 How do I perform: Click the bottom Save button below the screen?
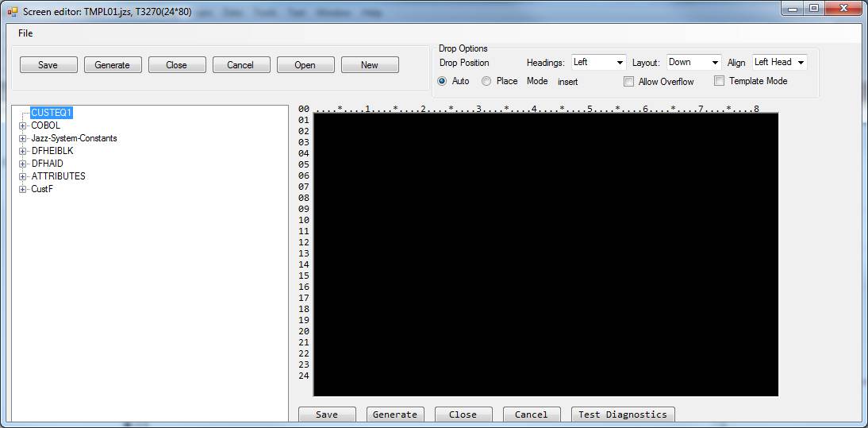pos(327,415)
